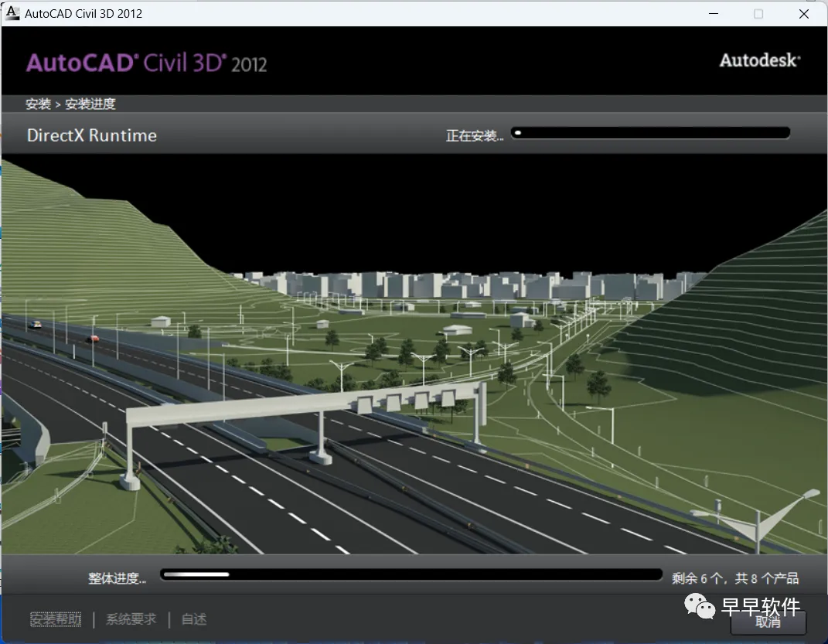Click the 正在安装.. status label
828x644 pixels.
coord(475,135)
